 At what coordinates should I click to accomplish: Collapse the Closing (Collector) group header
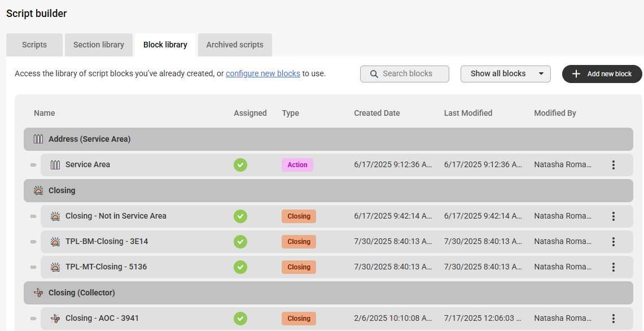[x=328, y=293]
